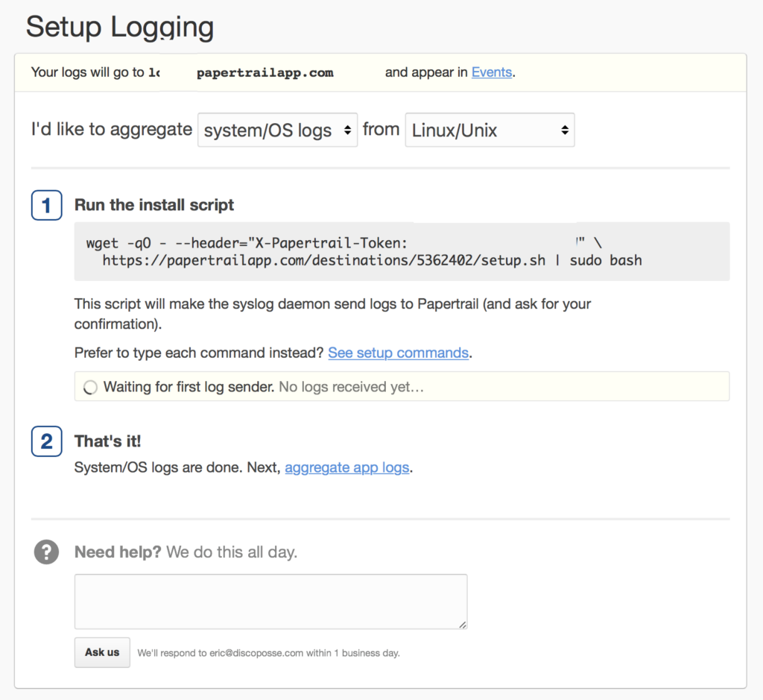This screenshot has width=763, height=700.
Task: Click the papertrailapp.com destinations setup.sh URL
Action: [x=323, y=260]
